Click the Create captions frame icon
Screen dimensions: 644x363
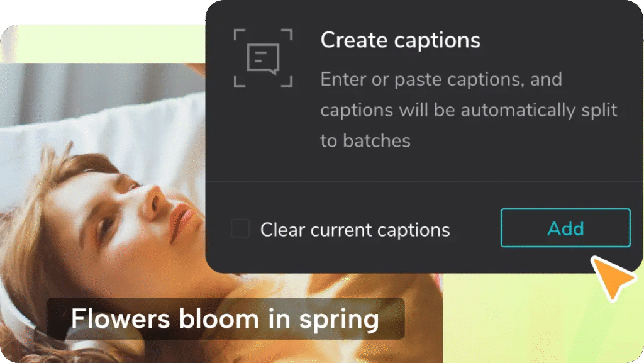[x=264, y=58]
